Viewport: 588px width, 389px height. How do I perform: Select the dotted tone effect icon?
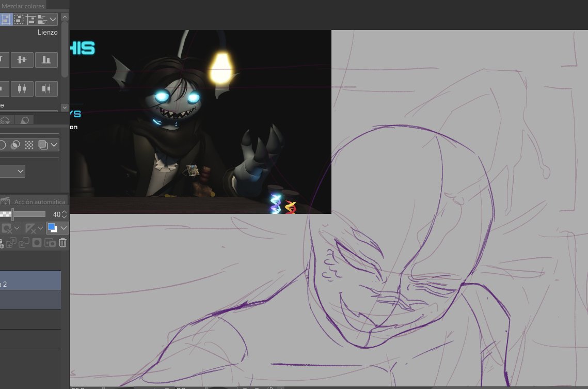point(29,145)
